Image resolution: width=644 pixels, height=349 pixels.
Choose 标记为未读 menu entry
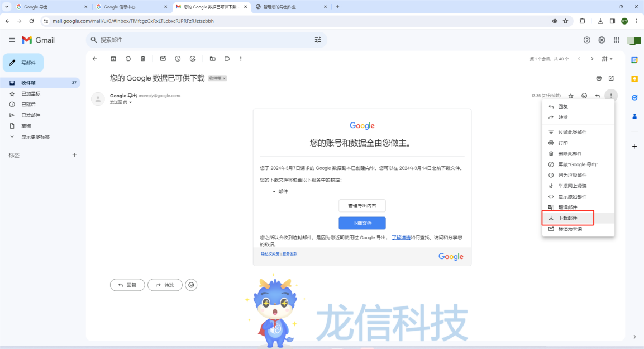tap(578, 229)
